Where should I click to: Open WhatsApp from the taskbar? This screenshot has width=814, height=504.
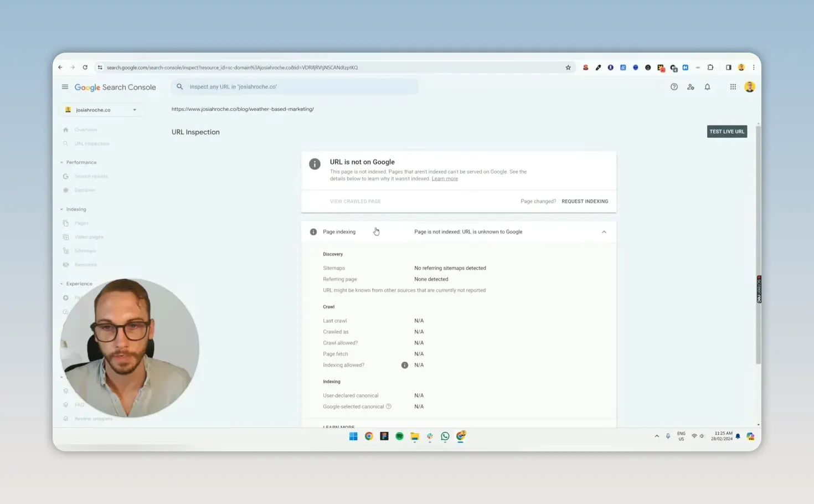445,436
